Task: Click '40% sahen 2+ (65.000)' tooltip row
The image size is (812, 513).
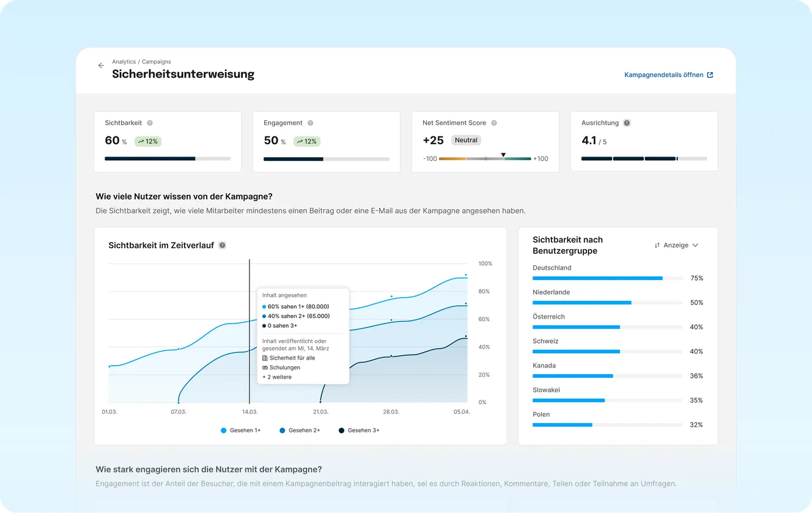Action: [296, 316]
